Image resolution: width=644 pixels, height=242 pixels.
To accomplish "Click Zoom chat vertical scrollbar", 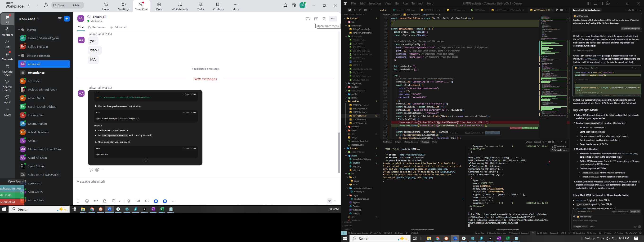I will (339, 152).
